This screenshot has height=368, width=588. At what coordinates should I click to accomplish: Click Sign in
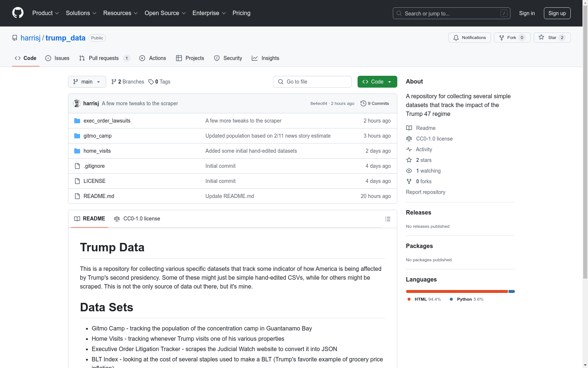(x=527, y=13)
